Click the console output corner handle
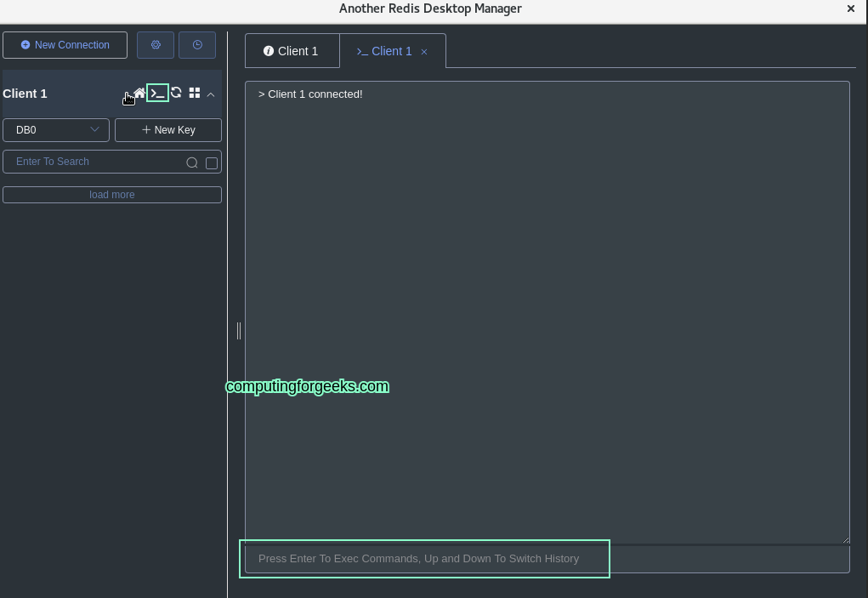The height and width of the screenshot is (598, 868). (845, 540)
